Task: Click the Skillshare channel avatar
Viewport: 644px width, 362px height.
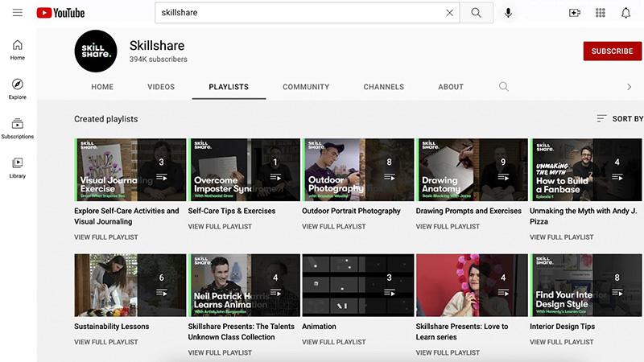Action: click(x=96, y=51)
